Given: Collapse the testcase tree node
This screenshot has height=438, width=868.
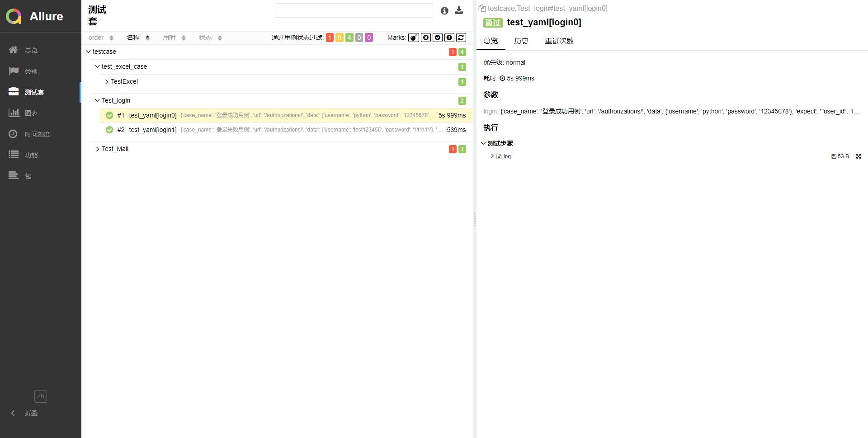Looking at the screenshot, I should (x=88, y=52).
